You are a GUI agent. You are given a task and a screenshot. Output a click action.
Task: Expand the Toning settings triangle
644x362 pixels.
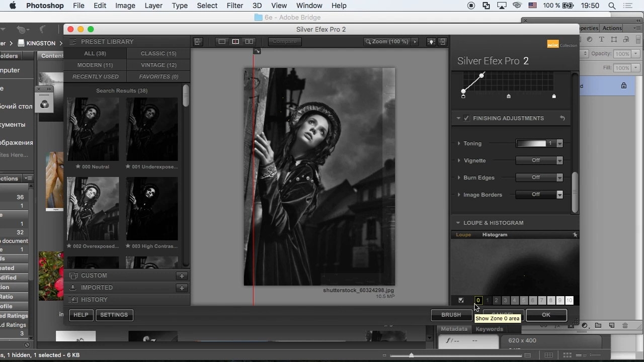coord(459,143)
